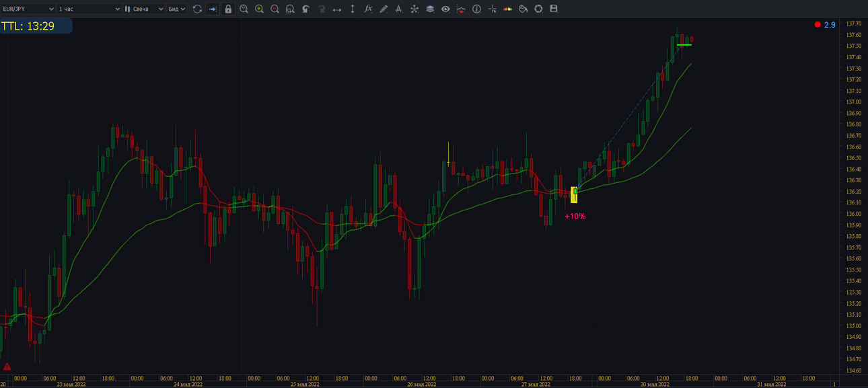
Task: Click the '23 мая 2022' date label
Action: [x=70, y=385]
